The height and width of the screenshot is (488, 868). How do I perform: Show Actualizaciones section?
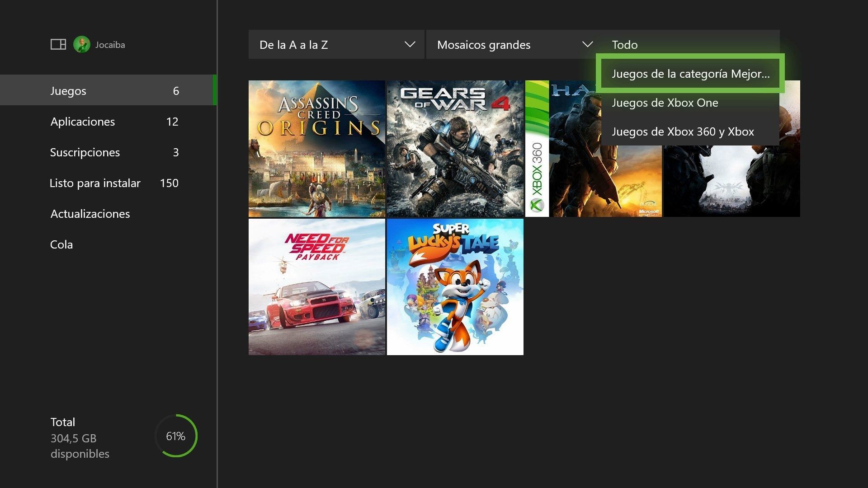(90, 213)
